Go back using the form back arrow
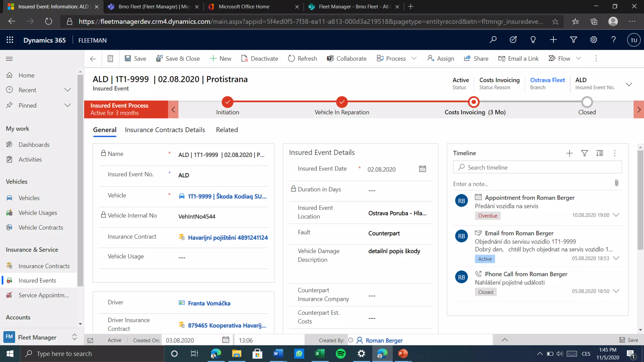Image resolution: width=644 pixels, height=362 pixels. tap(93, 59)
